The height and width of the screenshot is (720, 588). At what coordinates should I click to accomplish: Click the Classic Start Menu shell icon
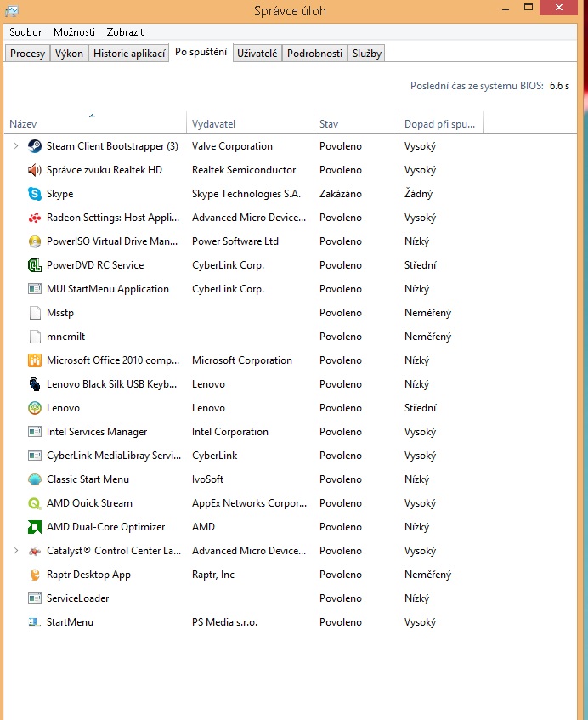point(35,479)
